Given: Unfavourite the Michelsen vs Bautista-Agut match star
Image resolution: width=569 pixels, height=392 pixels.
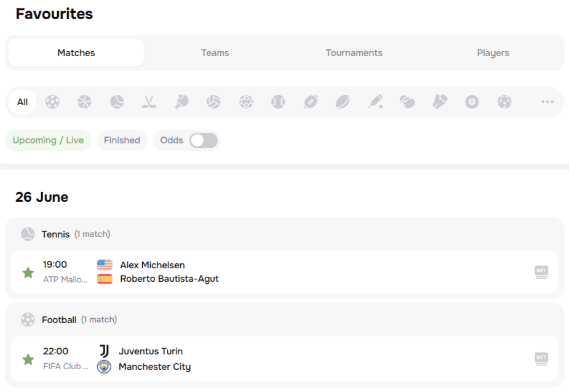Looking at the screenshot, I should 28,272.
